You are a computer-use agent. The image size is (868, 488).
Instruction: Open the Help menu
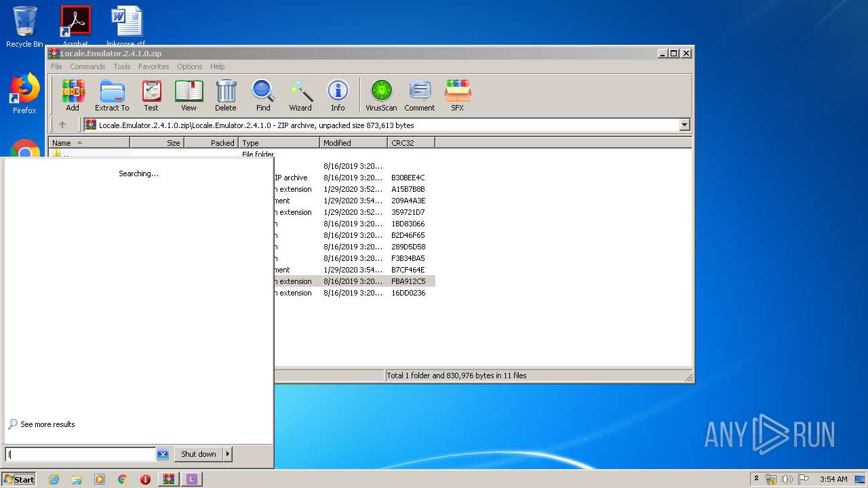(217, 66)
